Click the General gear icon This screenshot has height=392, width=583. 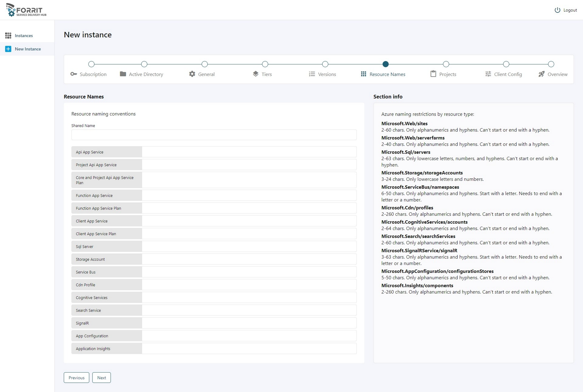pyautogui.click(x=192, y=74)
